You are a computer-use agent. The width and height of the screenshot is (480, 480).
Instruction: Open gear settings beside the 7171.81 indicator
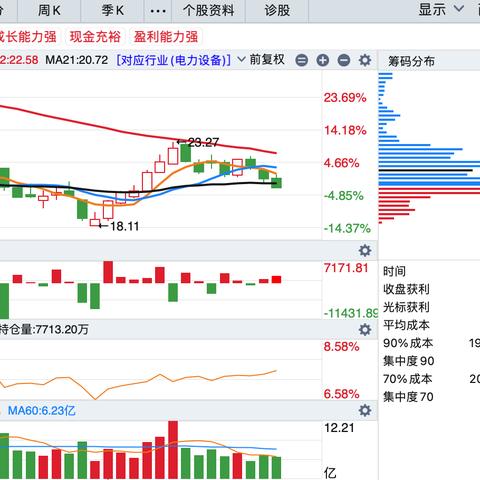[x=365, y=250]
